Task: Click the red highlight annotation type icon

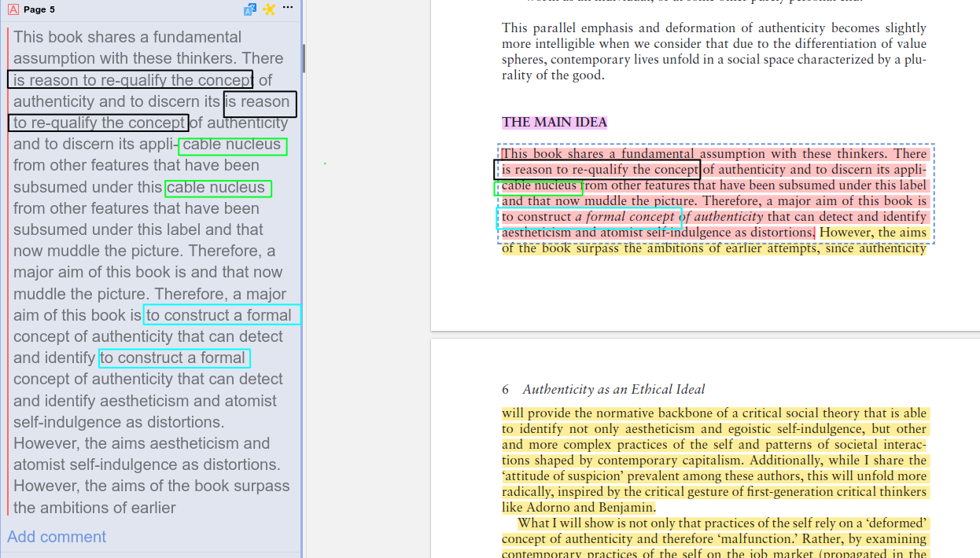Action: 13,9
